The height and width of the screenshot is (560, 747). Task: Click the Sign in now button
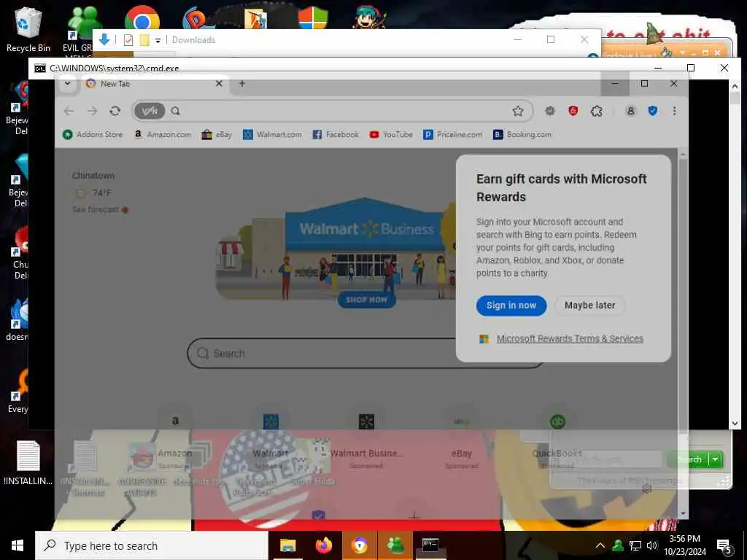tap(511, 306)
